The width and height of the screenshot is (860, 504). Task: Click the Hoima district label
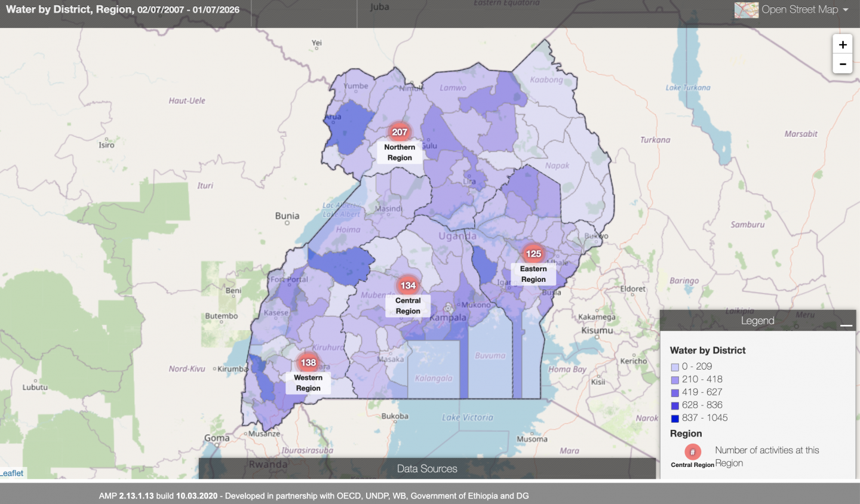tap(348, 229)
